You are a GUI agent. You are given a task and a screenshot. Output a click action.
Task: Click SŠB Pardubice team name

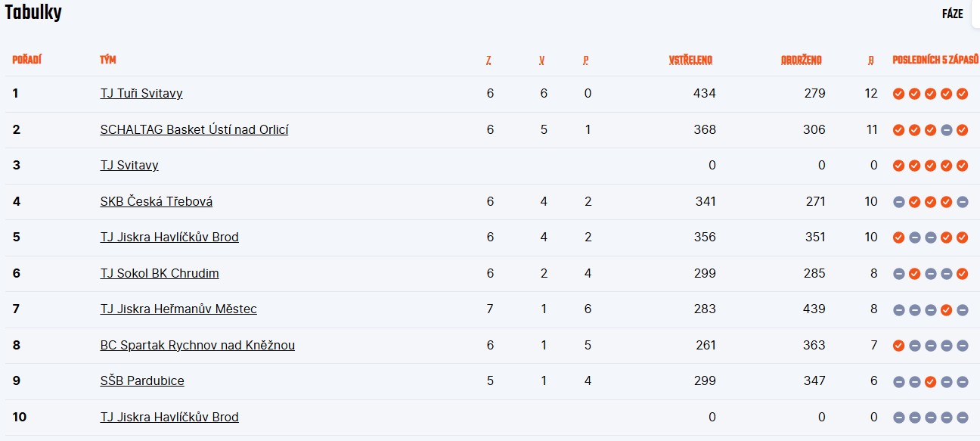pyautogui.click(x=142, y=381)
